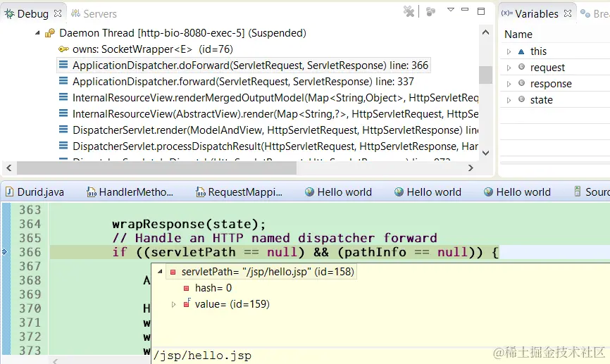Maximize the Debug view panel

481,11
